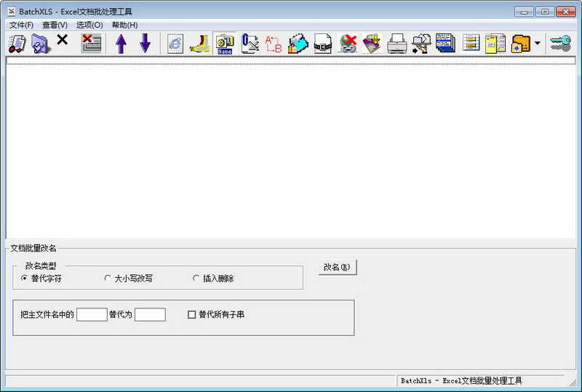This screenshot has height=392, width=582.
Task: Choose the 插入删除 radio option
Action: click(196, 279)
